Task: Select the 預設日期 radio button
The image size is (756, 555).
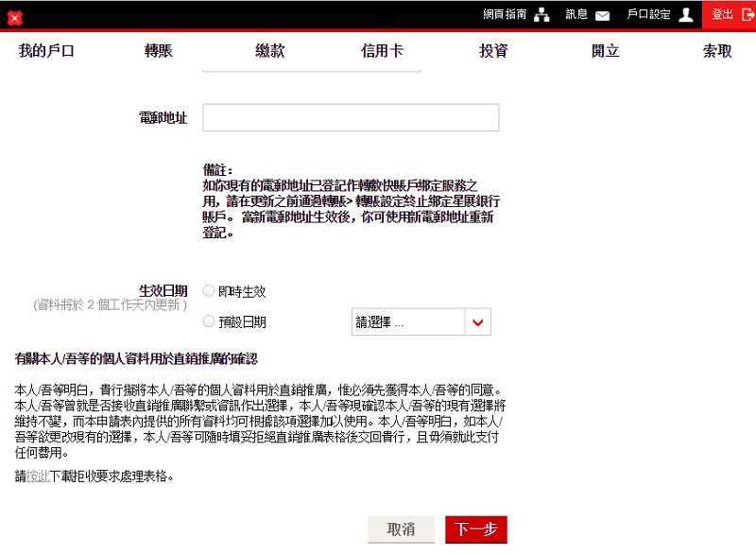Action: click(209, 321)
